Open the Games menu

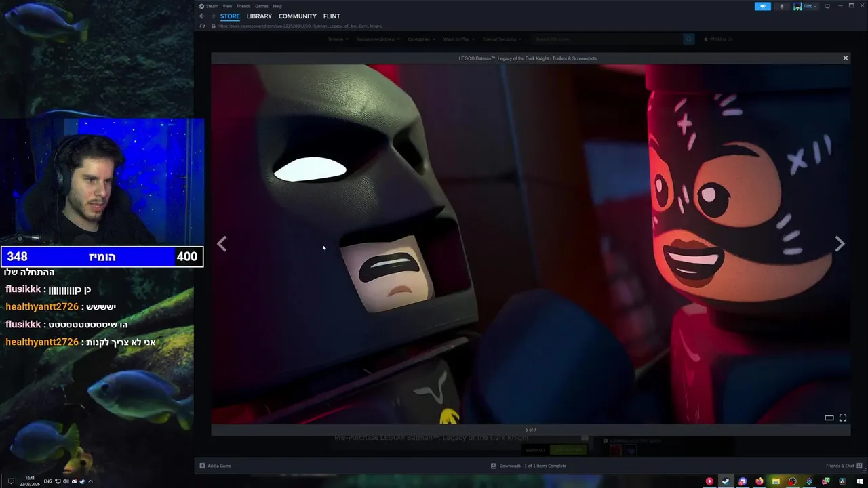coord(262,6)
